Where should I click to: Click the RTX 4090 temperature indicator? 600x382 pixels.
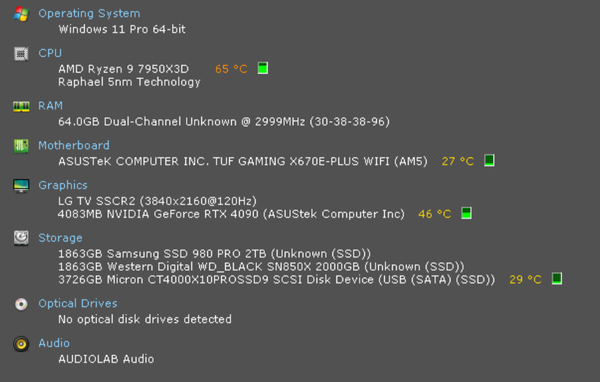466,213
